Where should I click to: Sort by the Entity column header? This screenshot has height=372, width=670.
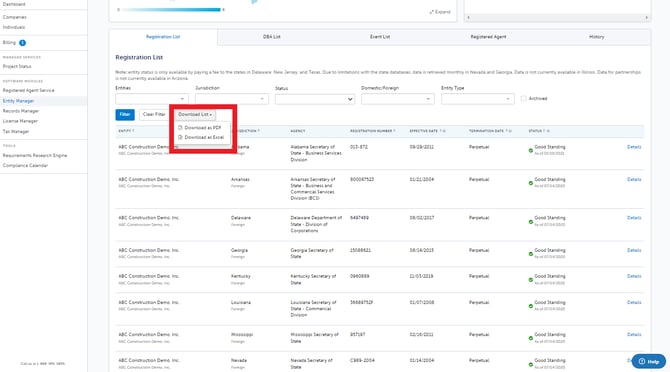coord(126,131)
